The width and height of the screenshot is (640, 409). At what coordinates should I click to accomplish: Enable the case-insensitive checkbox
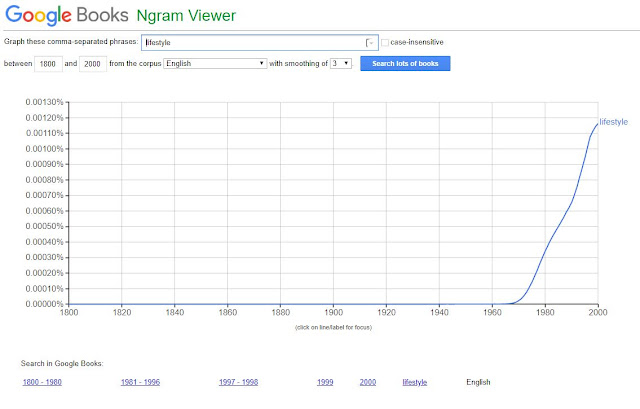(x=384, y=42)
